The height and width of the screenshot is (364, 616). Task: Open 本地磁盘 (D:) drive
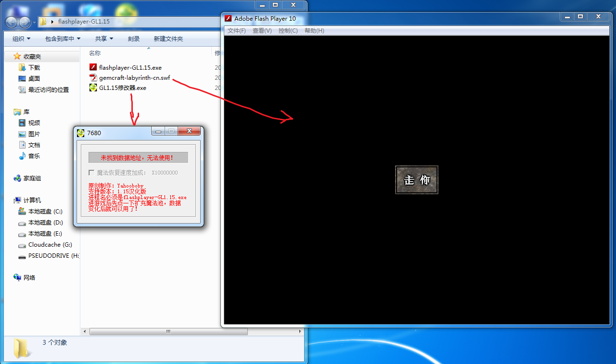(x=45, y=222)
